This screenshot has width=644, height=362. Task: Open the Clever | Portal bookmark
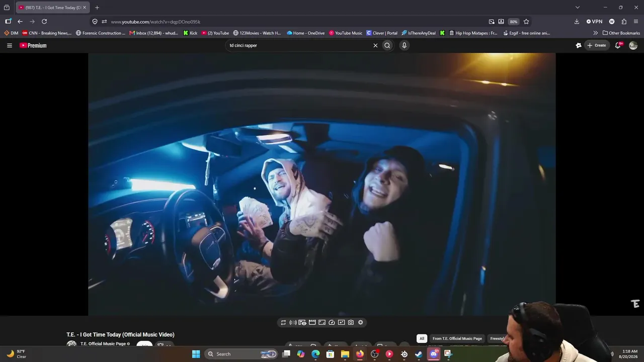point(382,33)
